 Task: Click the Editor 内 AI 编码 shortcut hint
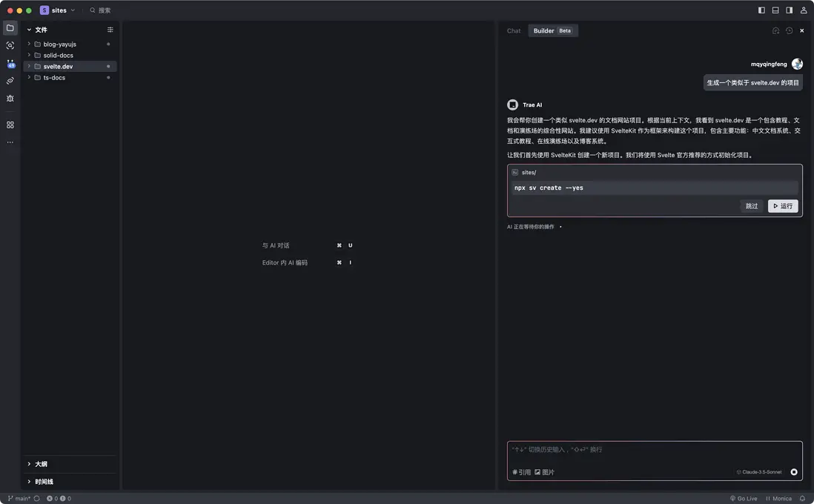tap(285, 262)
